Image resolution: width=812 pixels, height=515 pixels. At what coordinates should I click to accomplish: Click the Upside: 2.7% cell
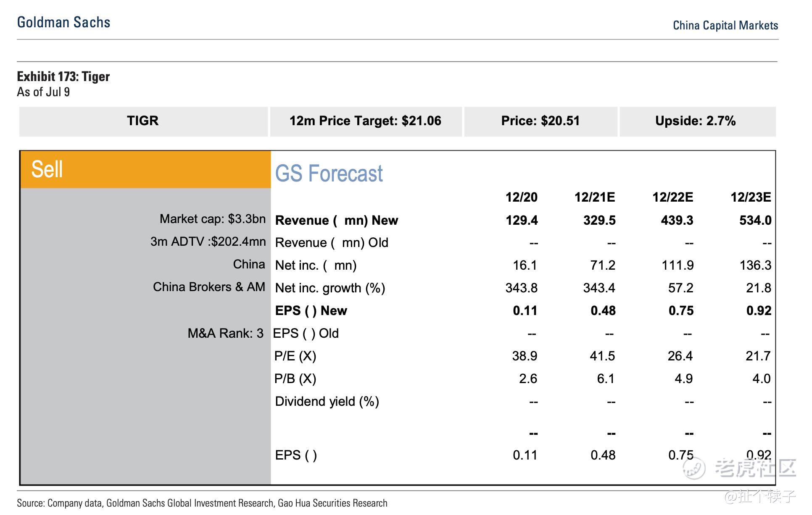click(x=698, y=121)
